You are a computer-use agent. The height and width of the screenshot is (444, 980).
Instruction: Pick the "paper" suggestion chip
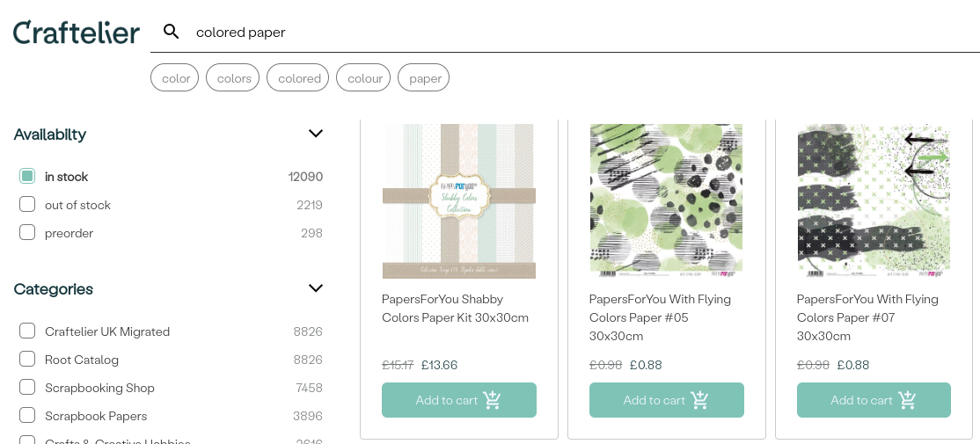pyautogui.click(x=425, y=78)
